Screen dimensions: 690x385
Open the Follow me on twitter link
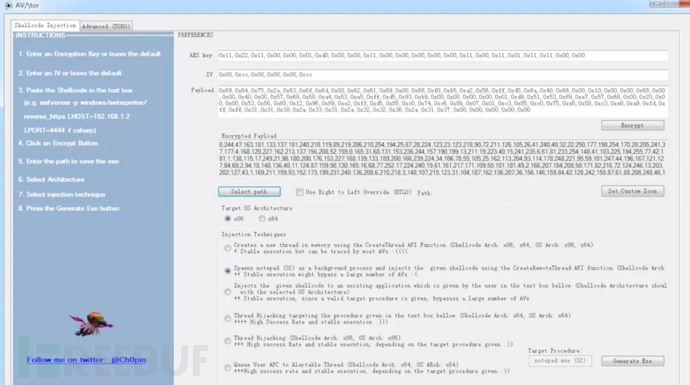(x=86, y=359)
